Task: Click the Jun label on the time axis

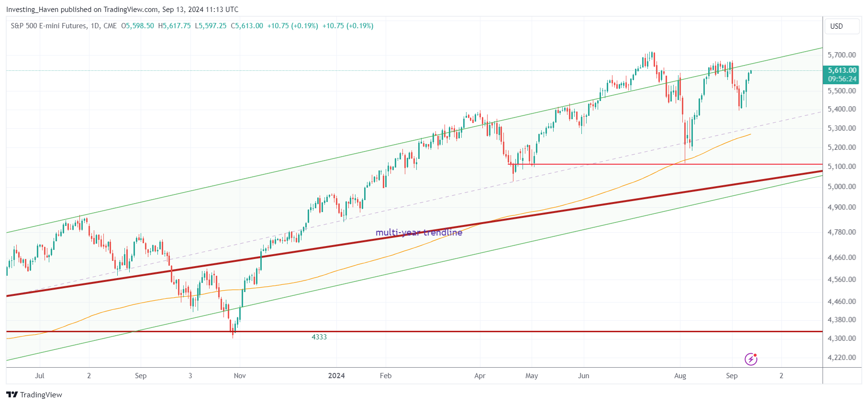Action: tap(583, 376)
